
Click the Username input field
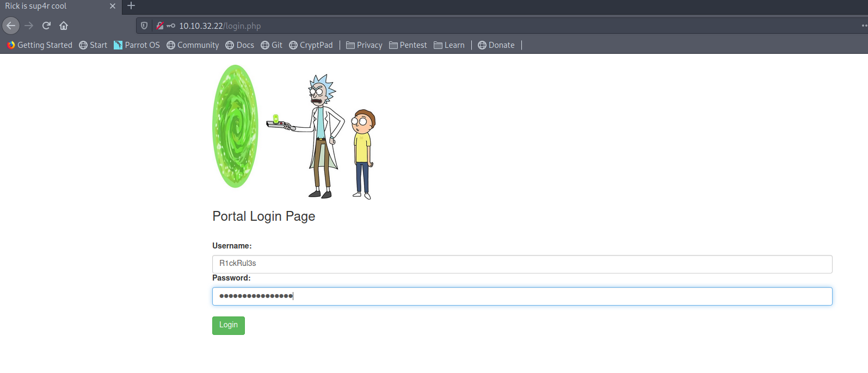pos(521,264)
